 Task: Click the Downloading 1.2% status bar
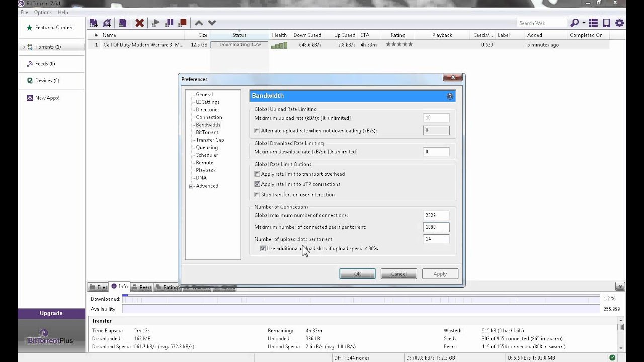coord(240,45)
